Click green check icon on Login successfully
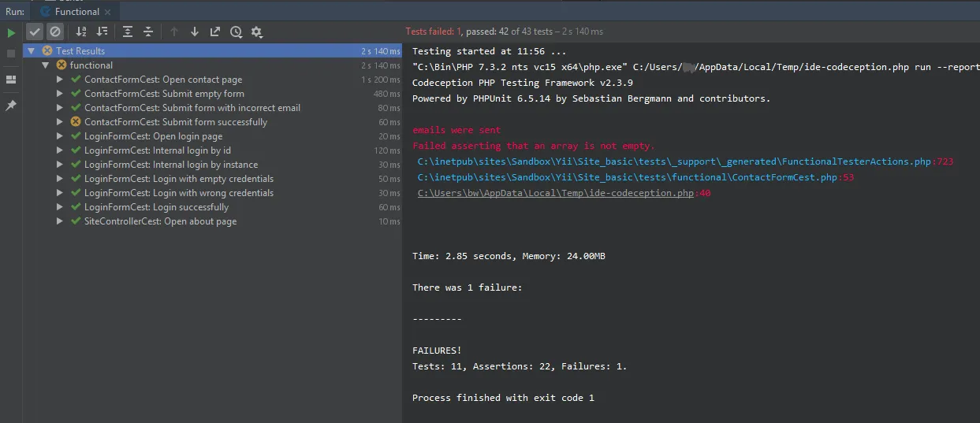Image resolution: width=980 pixels, height=423 pixels. coord(76,207)
